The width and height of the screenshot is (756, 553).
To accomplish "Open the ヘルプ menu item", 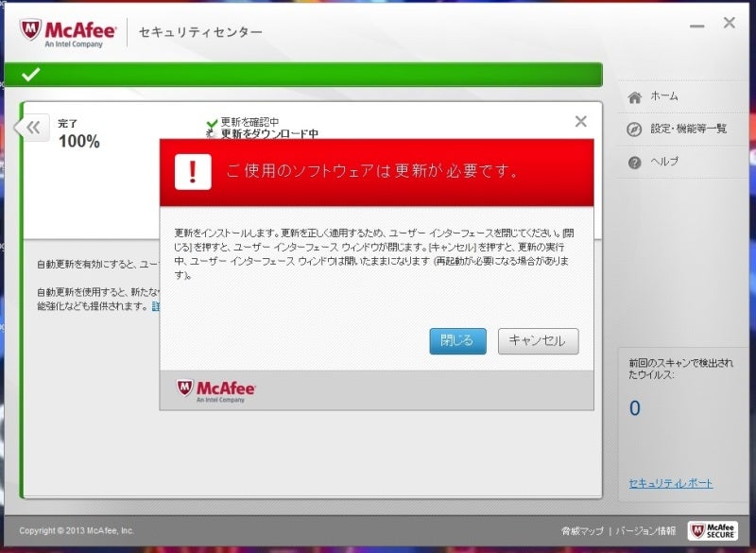I will (664, 161).
